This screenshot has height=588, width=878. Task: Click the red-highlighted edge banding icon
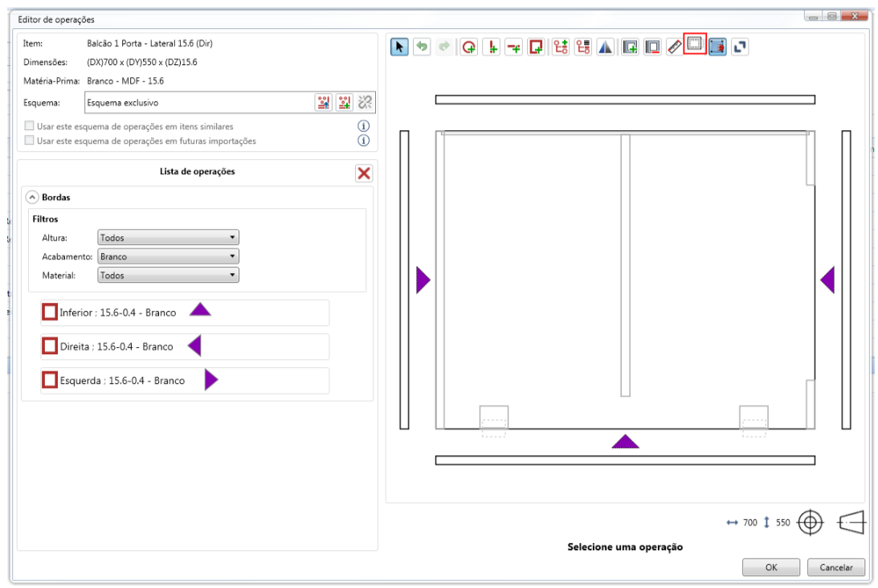coord(695,45)
